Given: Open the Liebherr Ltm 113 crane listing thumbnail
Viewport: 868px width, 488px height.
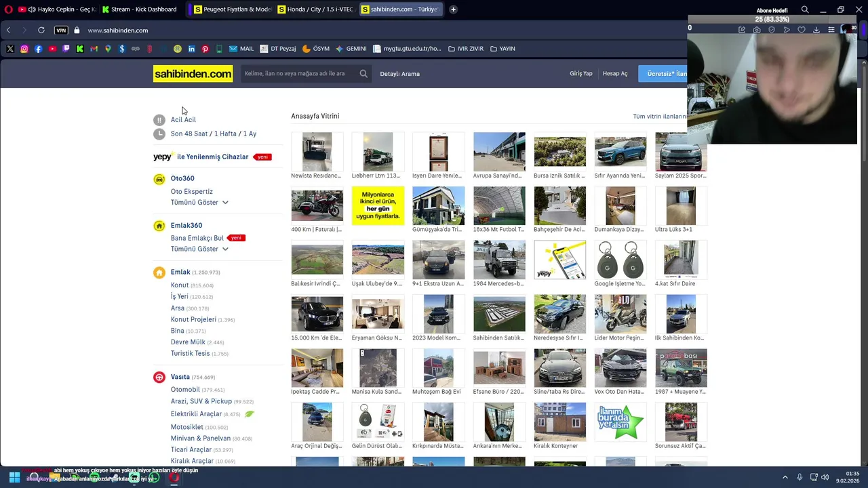Looking at the screenshot, I should [x=378, y=152].
